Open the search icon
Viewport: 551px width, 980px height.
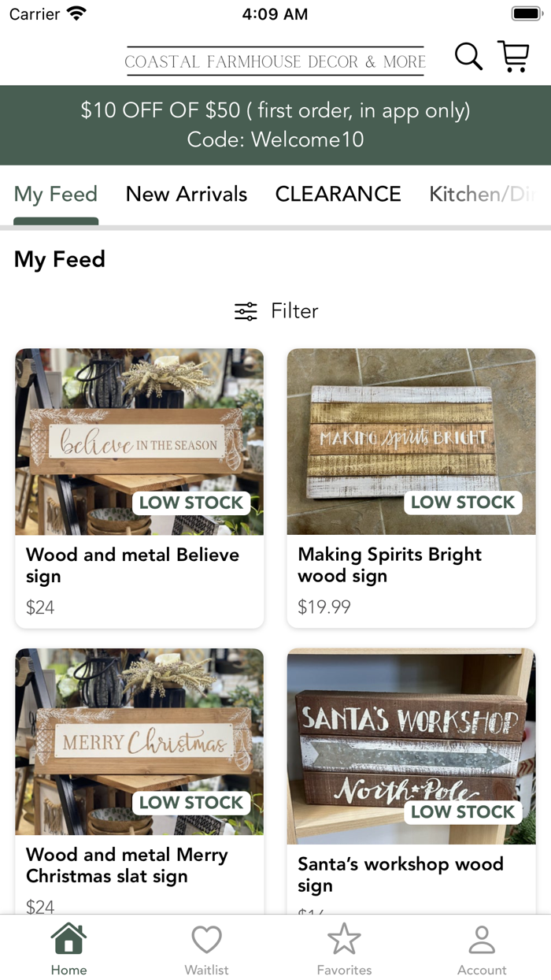[x=468, y=56]
